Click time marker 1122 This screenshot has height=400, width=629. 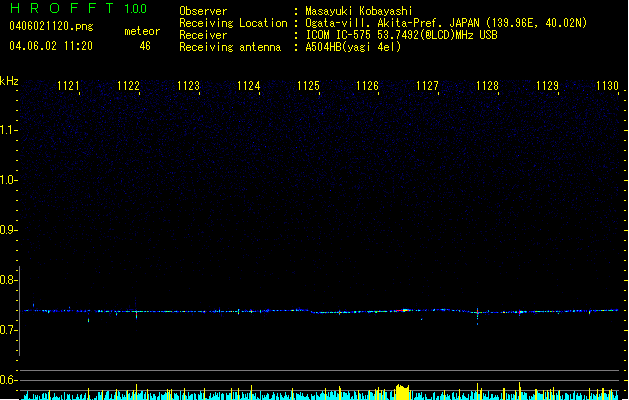coord(128,86)
